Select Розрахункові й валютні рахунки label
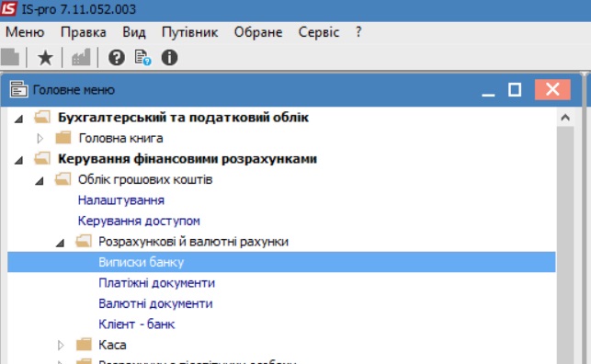Image resolution: width=591 pixels, height=364 pixels. tap(193, 242)
